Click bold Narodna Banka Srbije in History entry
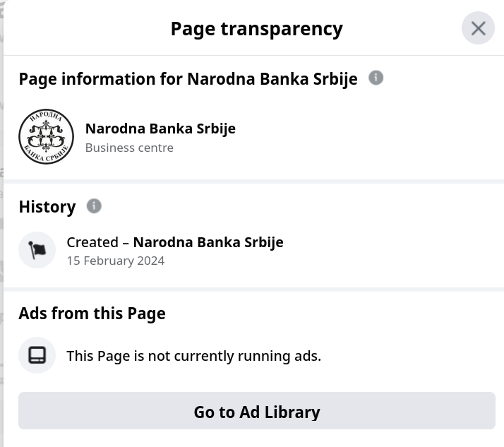The width and height of the screenshot is (504, 447). (208, 242)
